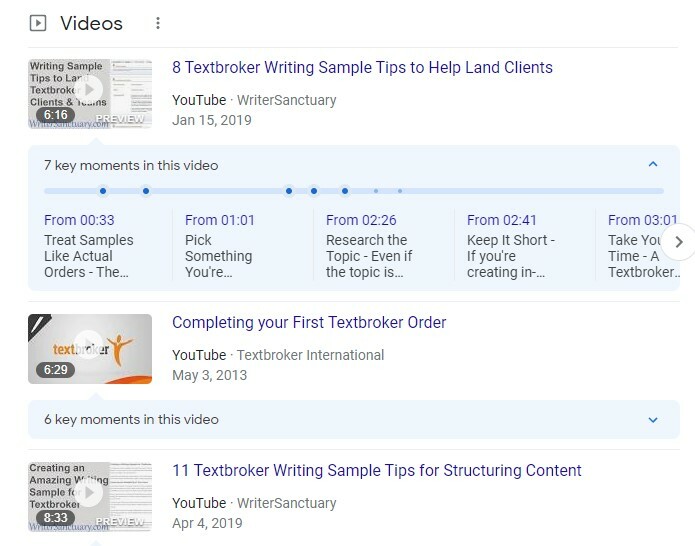Image resolution: width=695 pixels, height=546 pixels.
Task: Show next key moments with right arrow
Action: pyautogui.click(x=679, y=242)
